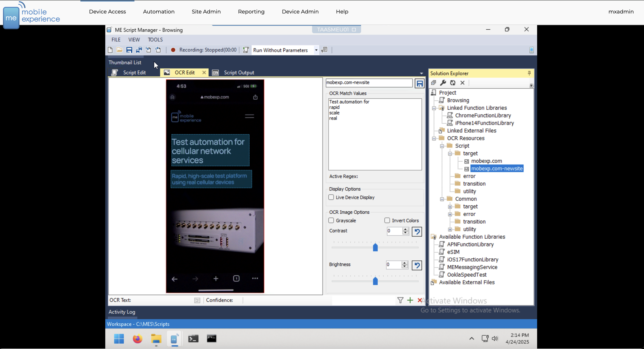644x349 pixels.
Task: Toggle the Grayscale checkbox
Action: (x=331, y=220)
